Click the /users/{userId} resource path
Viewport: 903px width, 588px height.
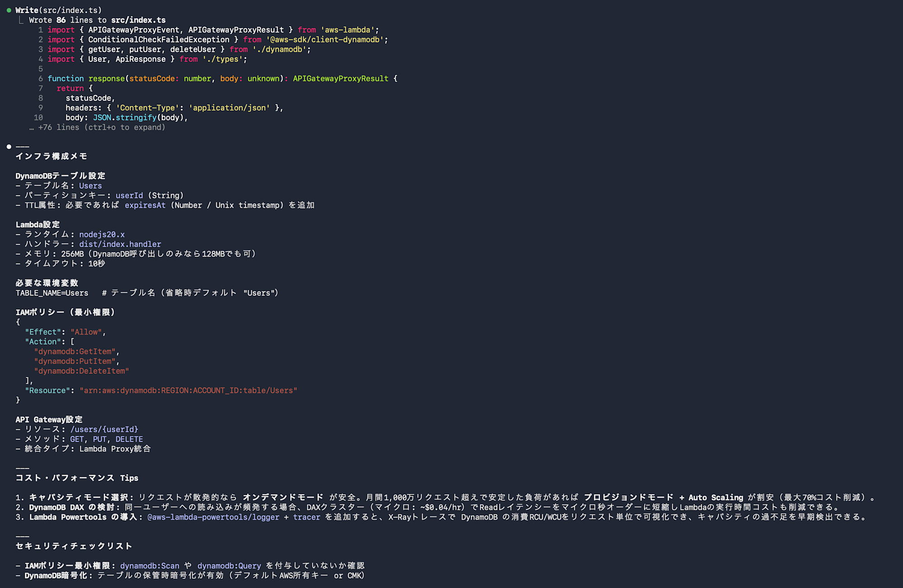(104, 429)
